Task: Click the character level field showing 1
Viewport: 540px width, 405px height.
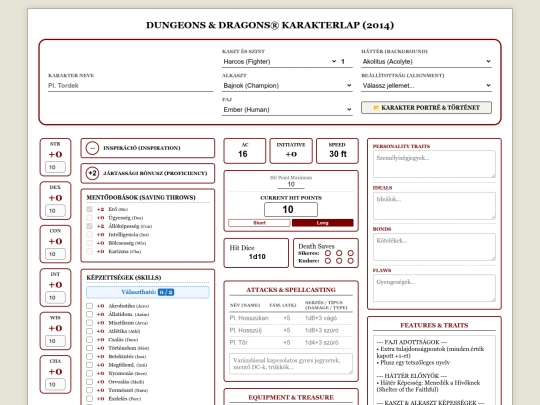Action: (346, 61)
